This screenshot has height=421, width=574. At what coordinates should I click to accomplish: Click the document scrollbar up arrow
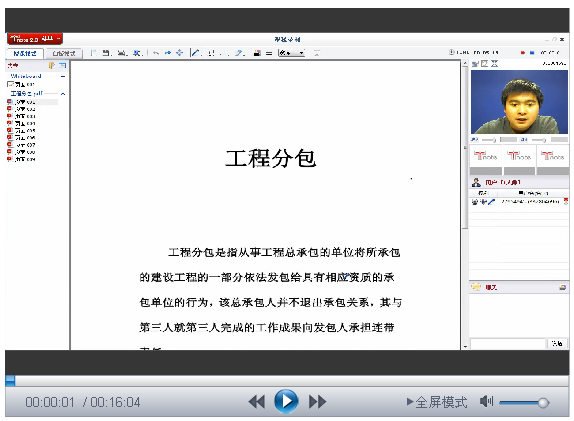[x=465, y=64]
